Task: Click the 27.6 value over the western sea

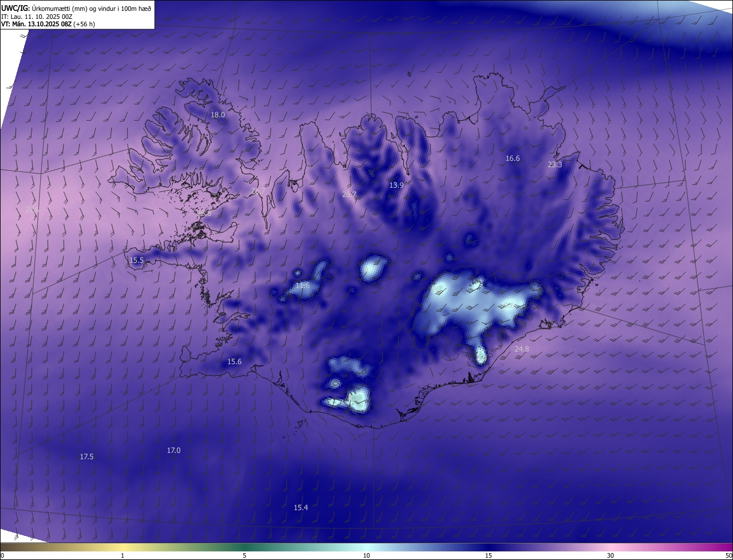Action: 31,210
